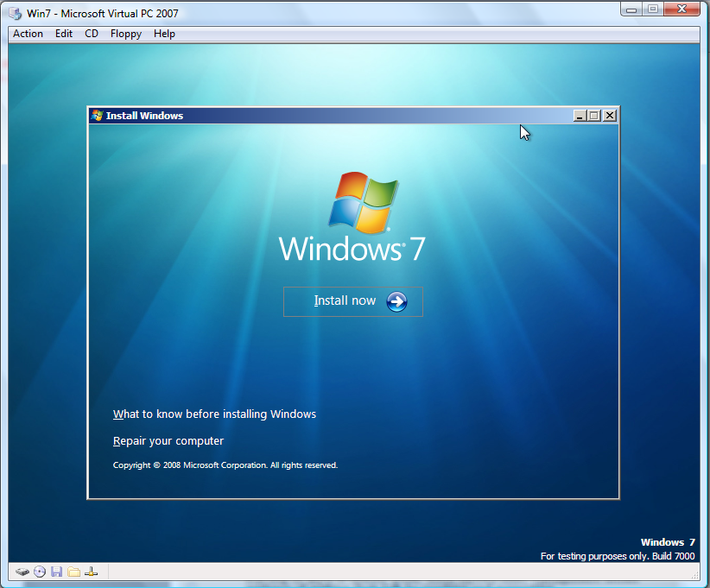Viewport: 710px width, 588px height.
Task: Click the CD drive status icon
Action: click(x=40, y=572)
